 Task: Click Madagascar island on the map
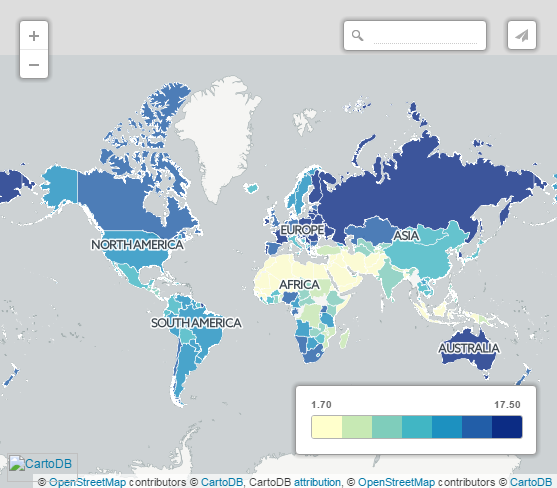(x=344, y=338)
